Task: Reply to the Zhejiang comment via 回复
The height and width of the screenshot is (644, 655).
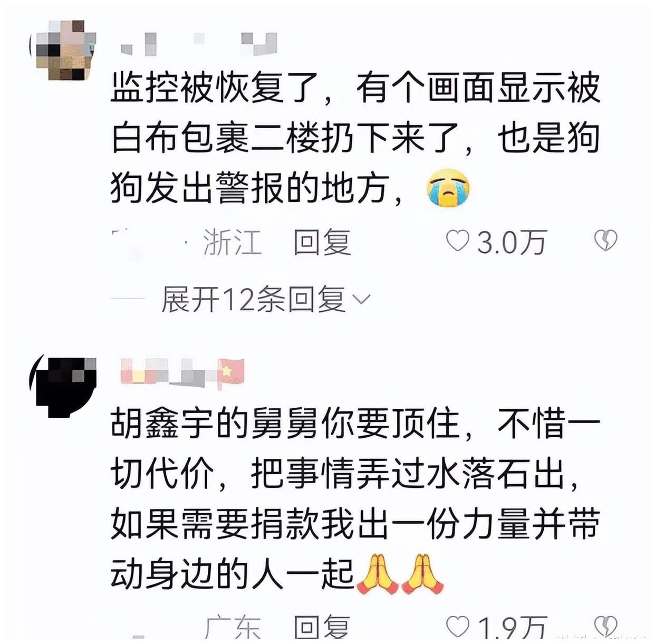Action: coord(322,242)
